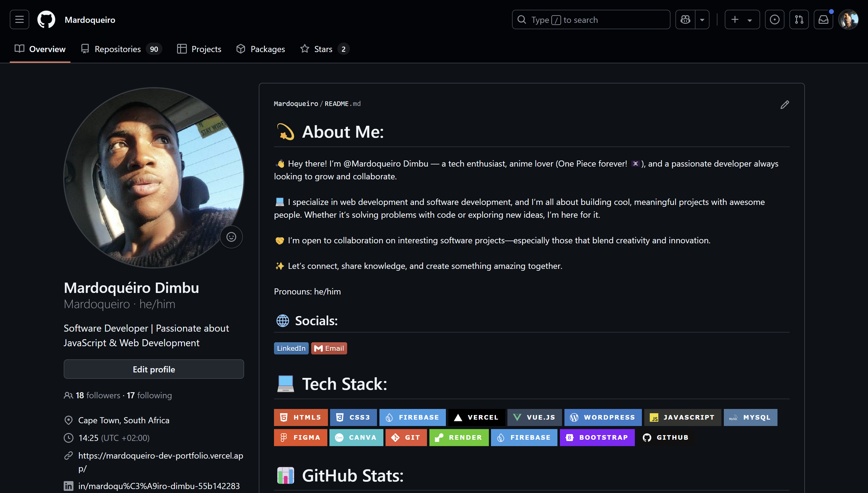Open the Pull requests icon in the header

point(799,19)
